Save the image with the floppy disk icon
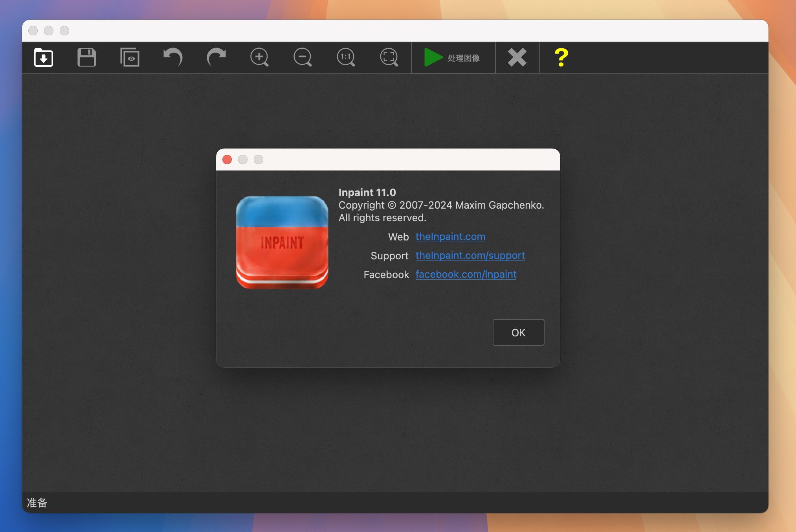Viewport: 796px width, 532px height. pos(86,58)
